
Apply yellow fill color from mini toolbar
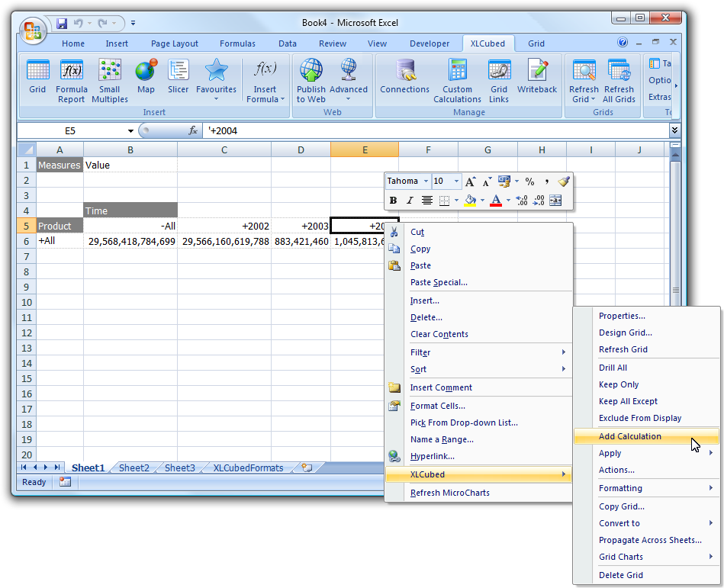tap(470, 201)
